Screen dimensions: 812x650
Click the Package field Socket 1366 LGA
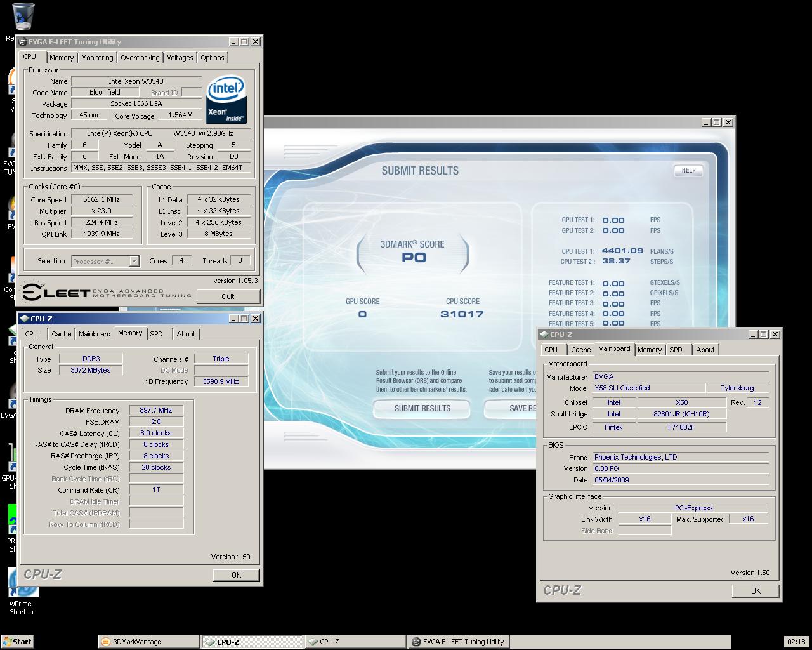136,103
